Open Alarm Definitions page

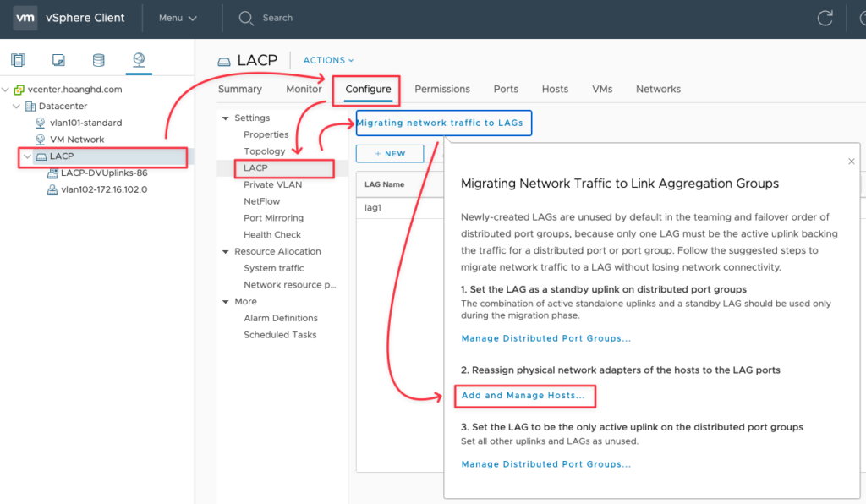coord(281,318)
